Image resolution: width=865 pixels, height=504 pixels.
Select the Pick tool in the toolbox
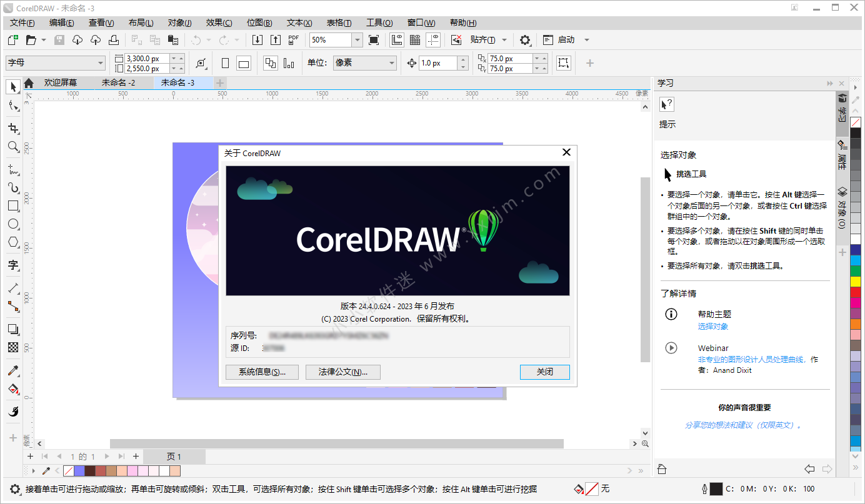[x=13, y=87]
